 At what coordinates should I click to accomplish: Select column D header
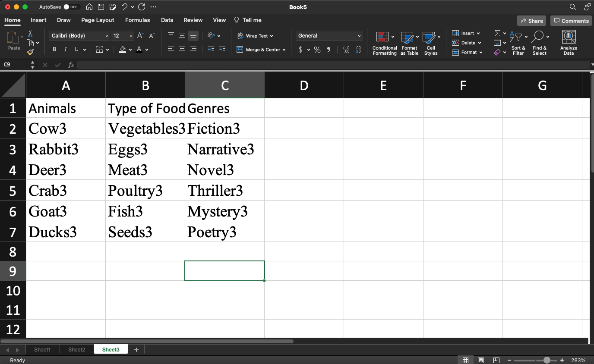[304, 85]
